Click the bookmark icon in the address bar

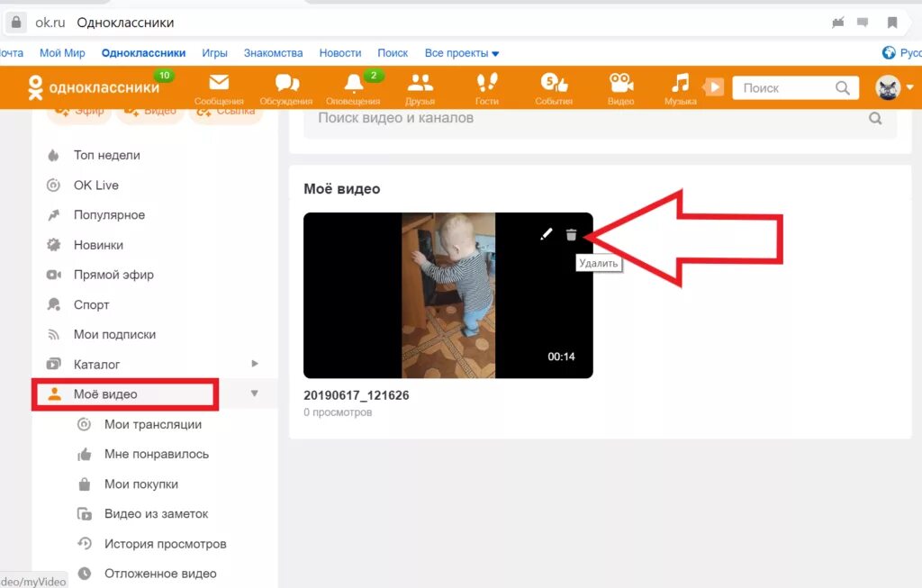[x=892, y=23]
